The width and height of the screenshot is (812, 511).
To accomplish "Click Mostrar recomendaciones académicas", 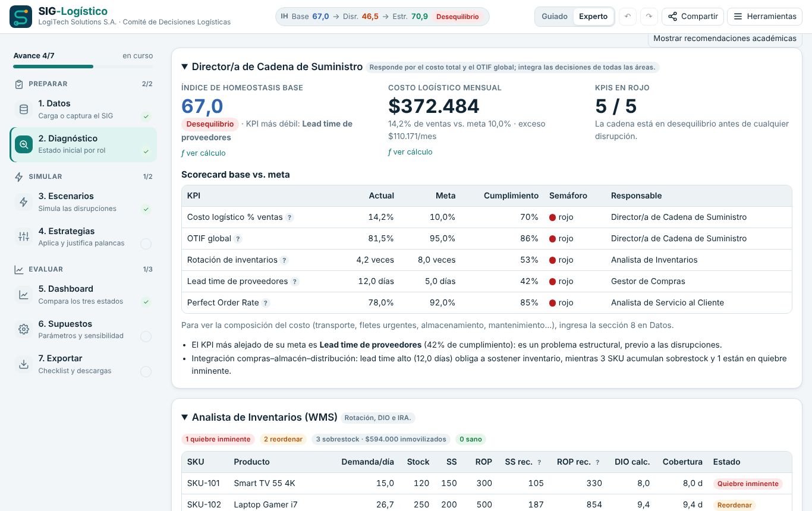I will 725,39.
